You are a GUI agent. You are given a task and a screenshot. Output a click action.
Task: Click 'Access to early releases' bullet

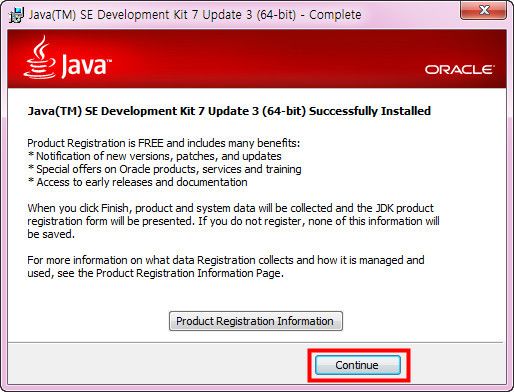138,182
